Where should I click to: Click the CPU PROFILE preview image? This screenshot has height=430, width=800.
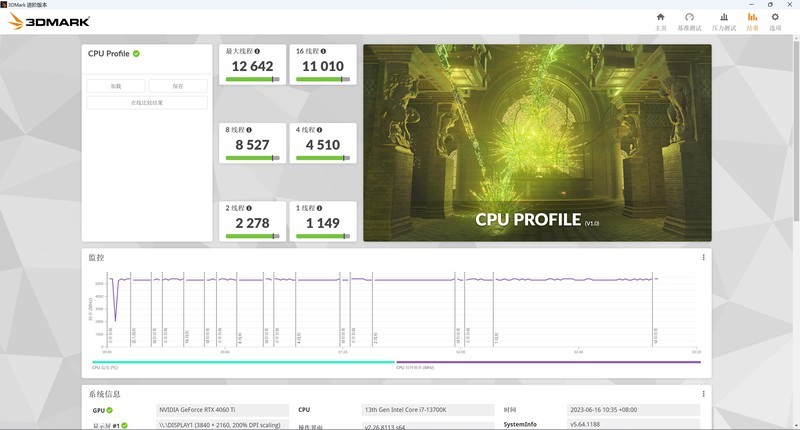[537, 143]
